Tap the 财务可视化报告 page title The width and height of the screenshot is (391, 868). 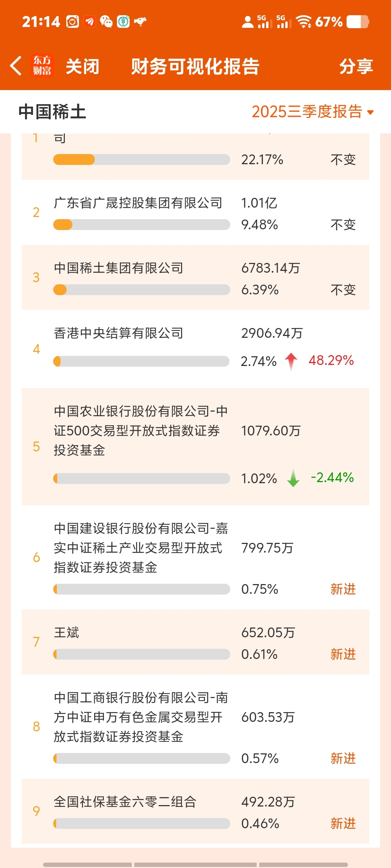coord(195,67)
